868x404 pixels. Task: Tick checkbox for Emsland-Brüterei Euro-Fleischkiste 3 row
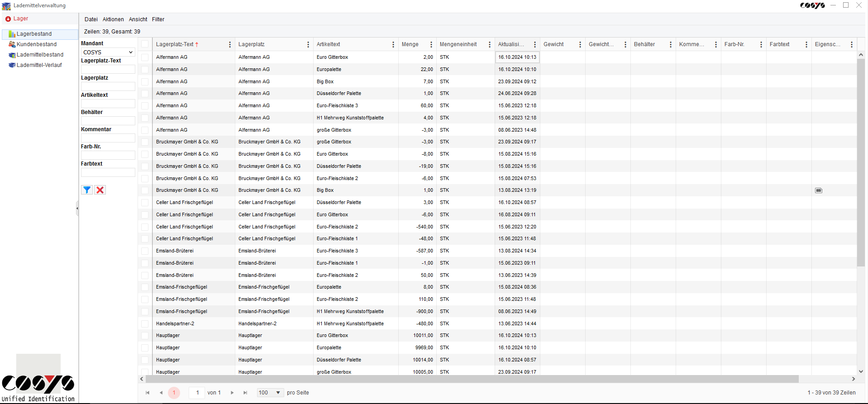click(145, 251)
